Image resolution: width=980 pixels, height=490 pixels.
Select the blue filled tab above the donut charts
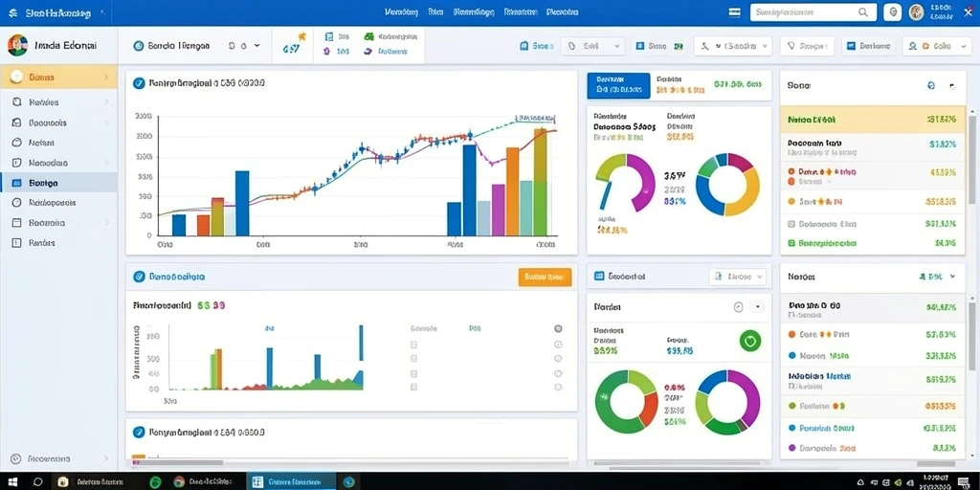pos(619,85)
